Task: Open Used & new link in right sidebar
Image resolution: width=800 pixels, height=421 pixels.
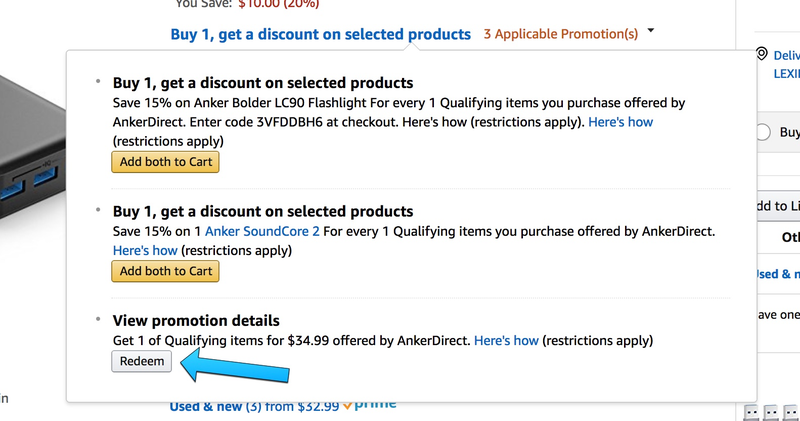Action: 778,274
